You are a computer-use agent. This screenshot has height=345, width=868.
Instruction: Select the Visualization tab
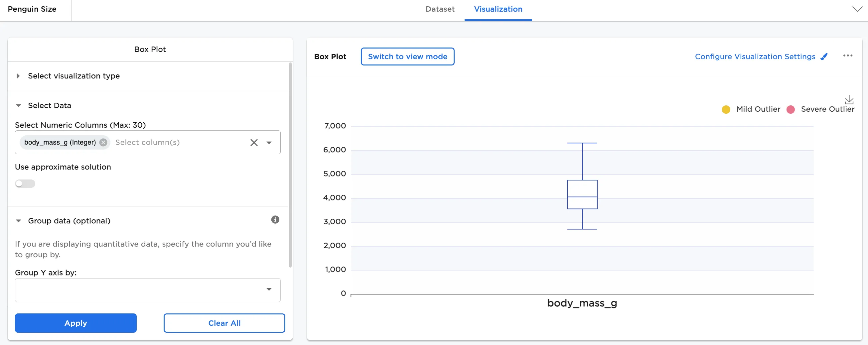point(498,9)
